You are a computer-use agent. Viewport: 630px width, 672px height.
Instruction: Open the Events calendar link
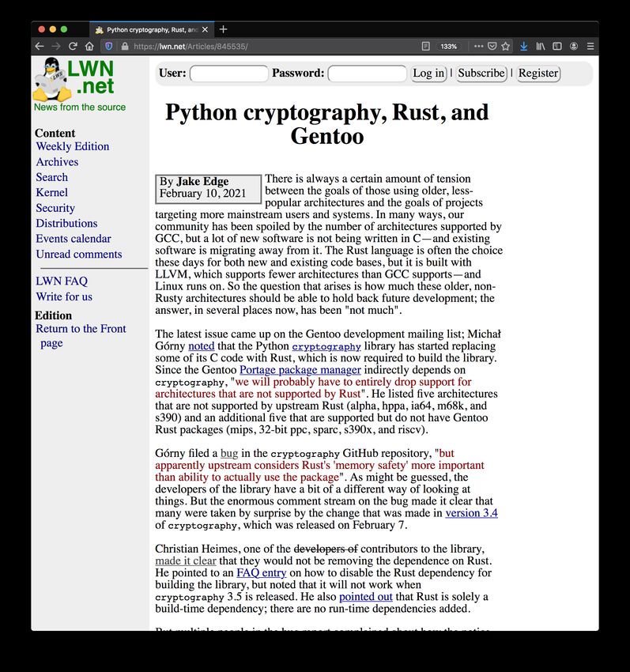click(x=74, y=239)
